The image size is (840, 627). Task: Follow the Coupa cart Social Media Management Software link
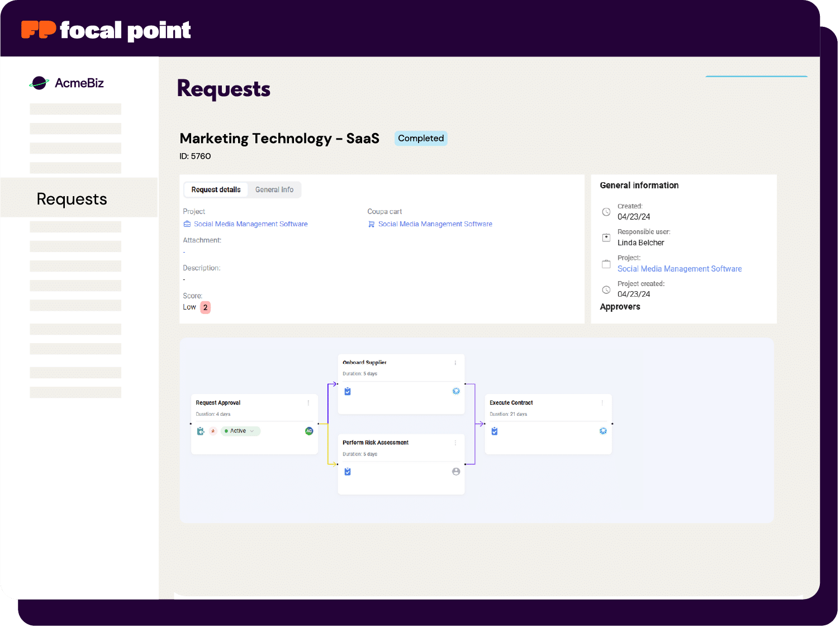click(435, 224)
